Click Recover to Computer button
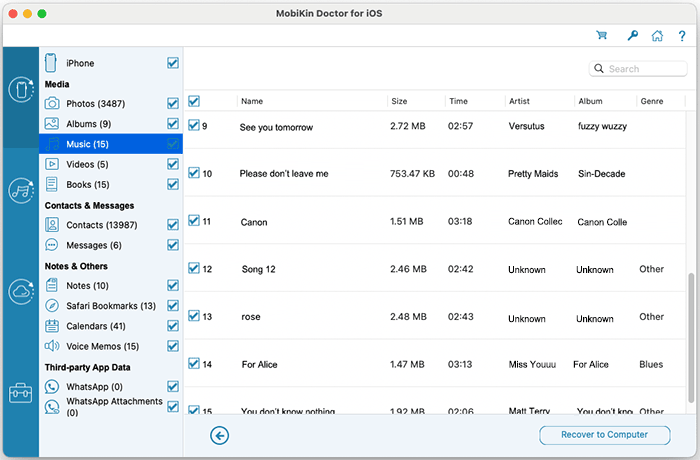This screenshot has height=460, width=700. click(x=604, y=435)
